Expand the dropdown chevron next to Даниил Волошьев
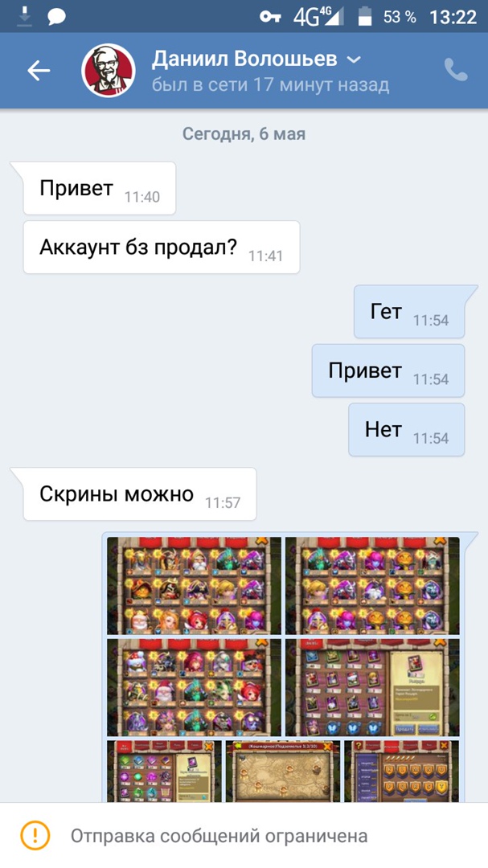This screenshot has height=868, width=488. [354, 59]
